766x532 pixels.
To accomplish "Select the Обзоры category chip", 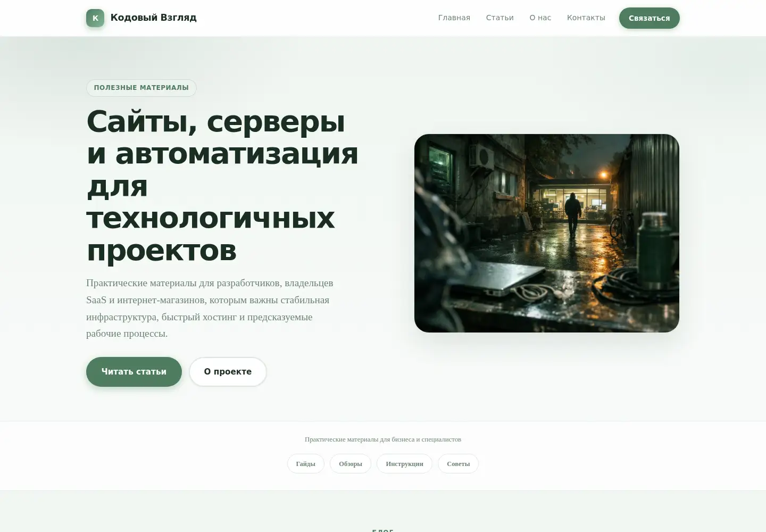I will (x=351, y=464).
